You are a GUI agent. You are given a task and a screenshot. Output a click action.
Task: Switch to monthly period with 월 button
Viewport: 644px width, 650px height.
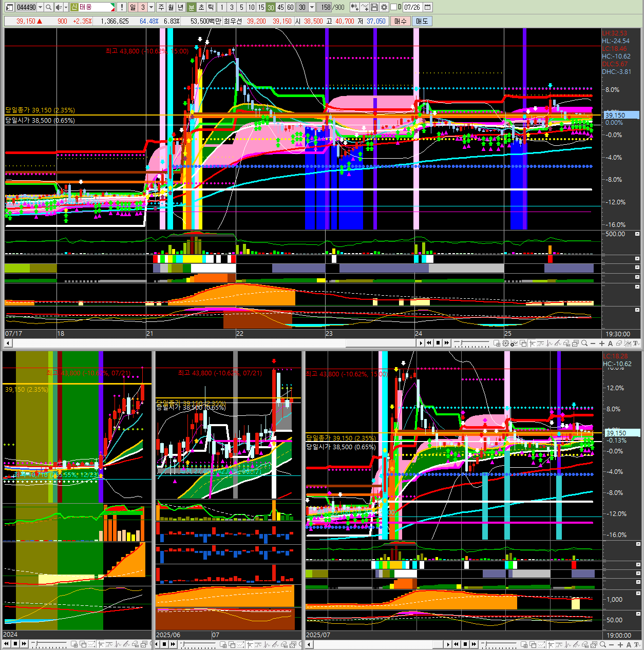[x=171, y=7]
